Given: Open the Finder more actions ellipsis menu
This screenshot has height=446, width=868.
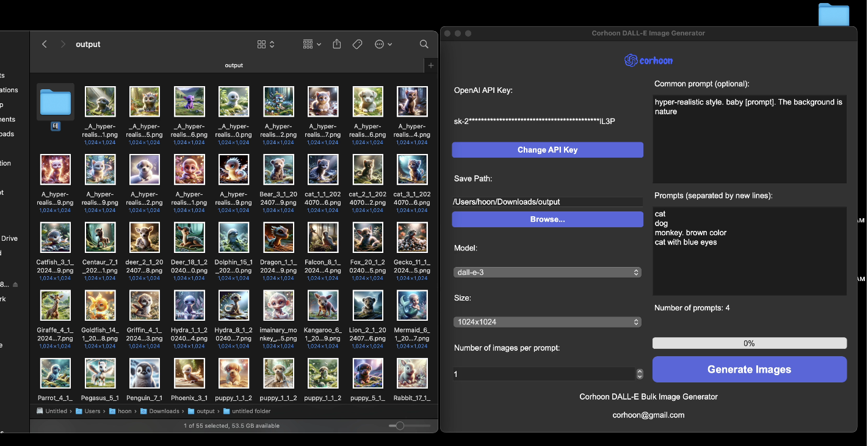Looking at the screenshot, I should tap(383, 44).
